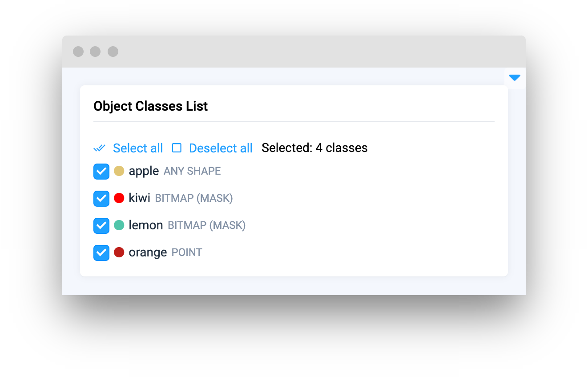
Task: Click the yellow apple color dot
Action: [x=119, y=171]
